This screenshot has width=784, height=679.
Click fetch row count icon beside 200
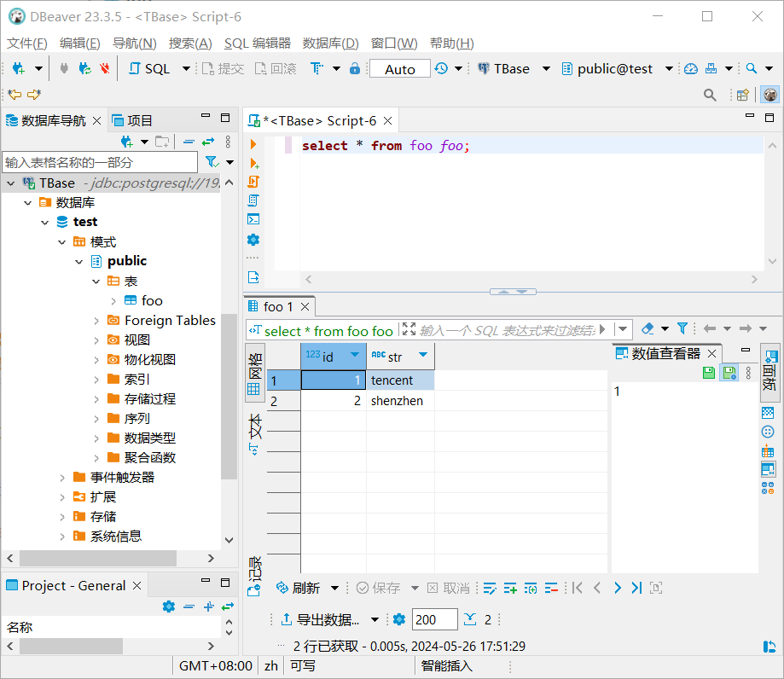point(470,620)
